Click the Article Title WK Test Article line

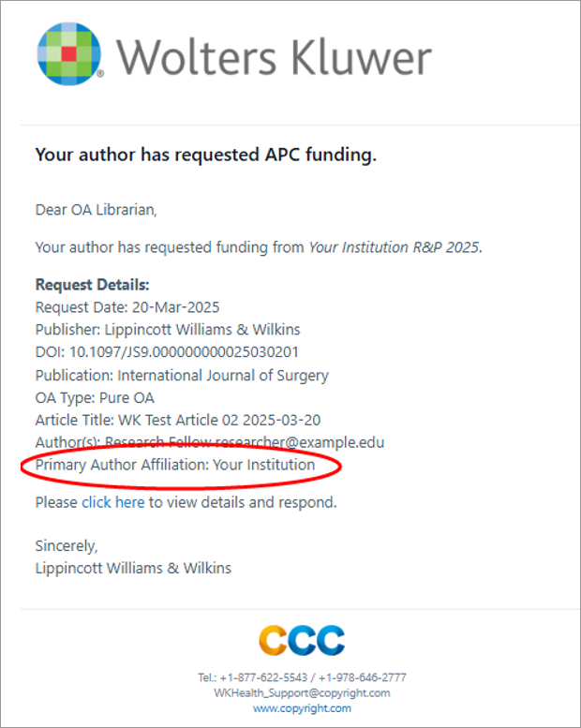178,420
